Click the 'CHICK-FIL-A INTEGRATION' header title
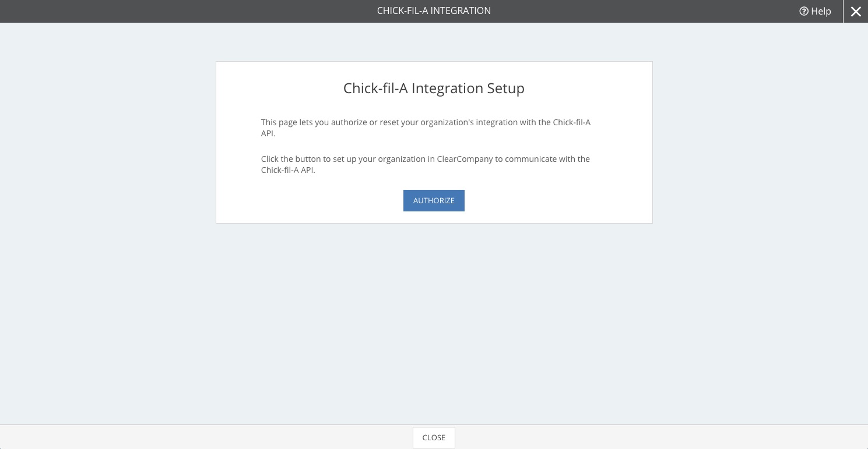Screen dimensions: 868x449 pos(434,10)
